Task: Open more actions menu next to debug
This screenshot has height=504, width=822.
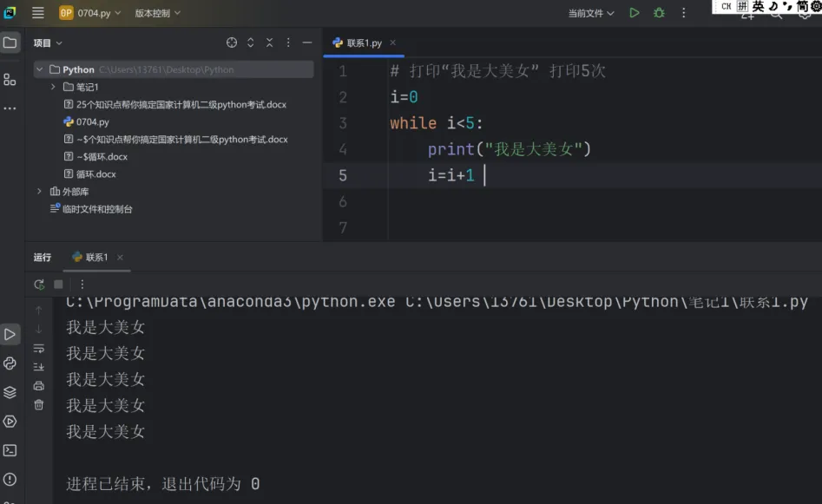Action: (684, 12)
